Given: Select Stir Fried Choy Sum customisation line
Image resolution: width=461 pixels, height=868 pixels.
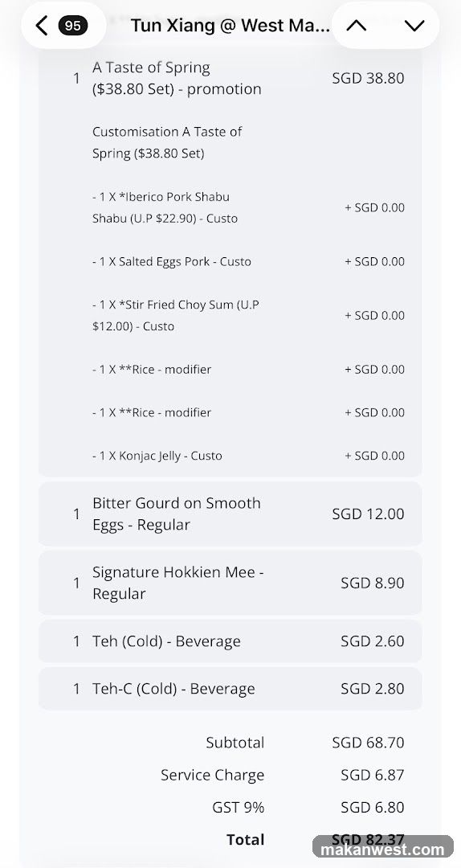Looking at the screenshot, I should (248, 316).
